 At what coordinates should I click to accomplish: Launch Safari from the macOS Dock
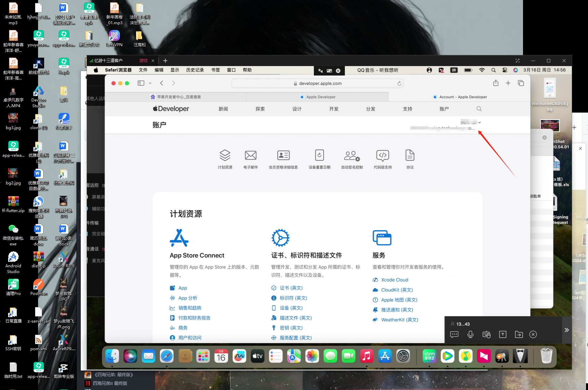pyautogui.click(x=167, y=356)
